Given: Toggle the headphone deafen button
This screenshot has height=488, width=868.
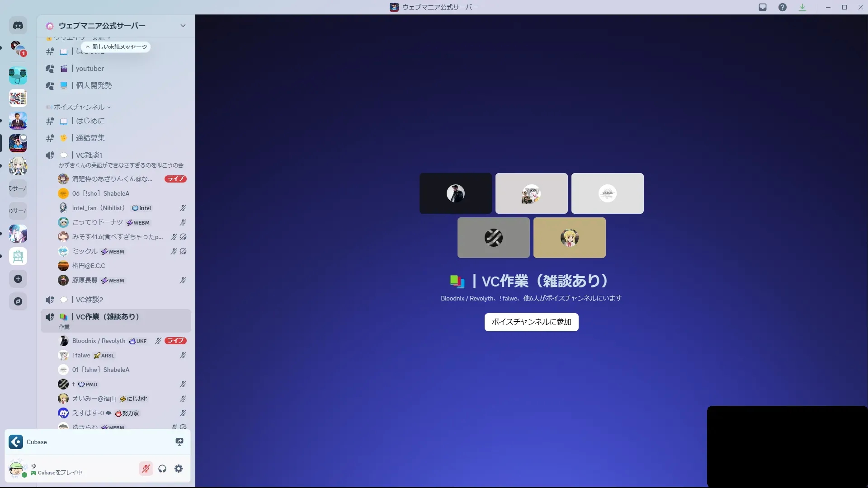Looking at the screenshot, I should tap(162, 469).
